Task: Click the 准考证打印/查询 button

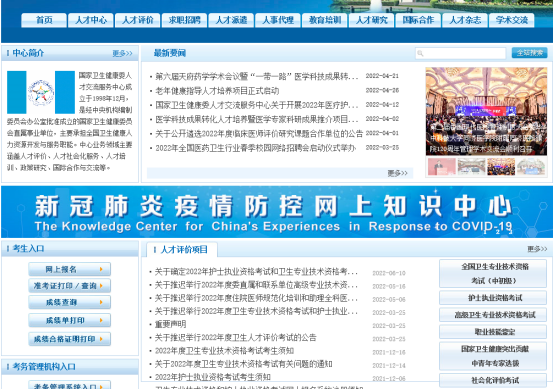Action: coord(69,286)
